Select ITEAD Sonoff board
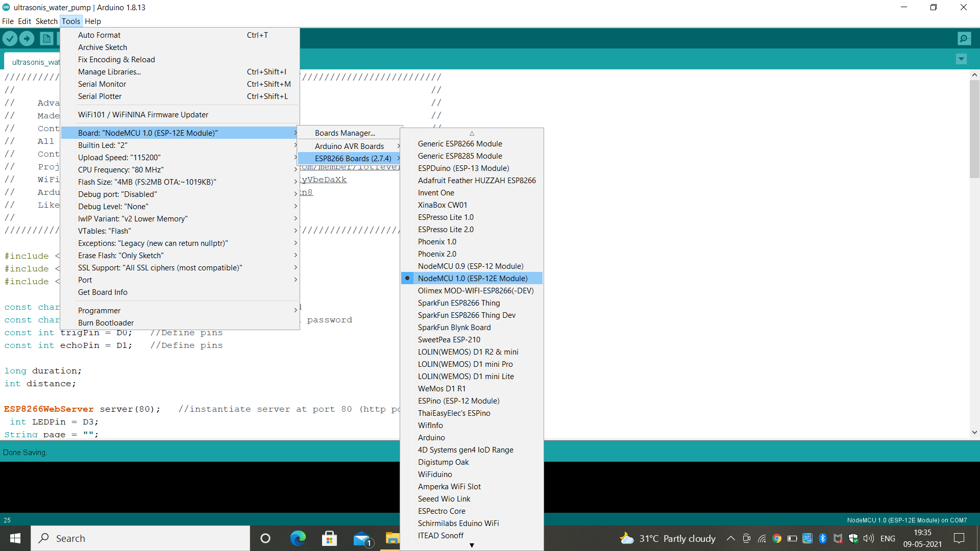Image resolution: width=980 pixels, height=551 pixels. [472, 535]
